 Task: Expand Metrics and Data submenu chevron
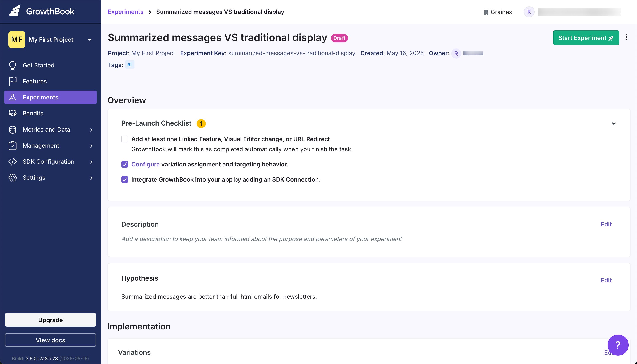coord(91,130)
